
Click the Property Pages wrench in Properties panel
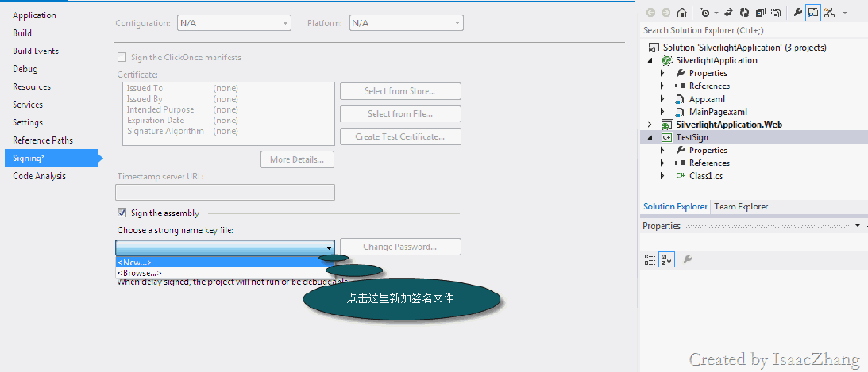pyautogui.click(x=688, y=259)
